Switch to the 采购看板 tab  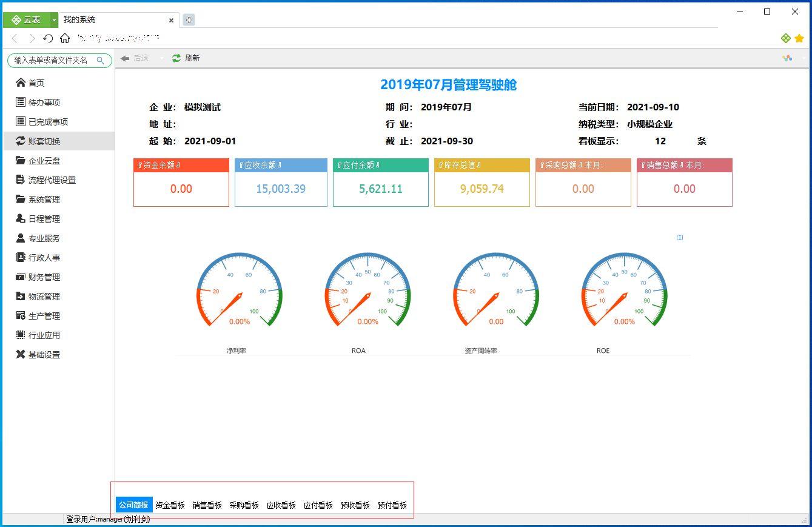(244, 505)
